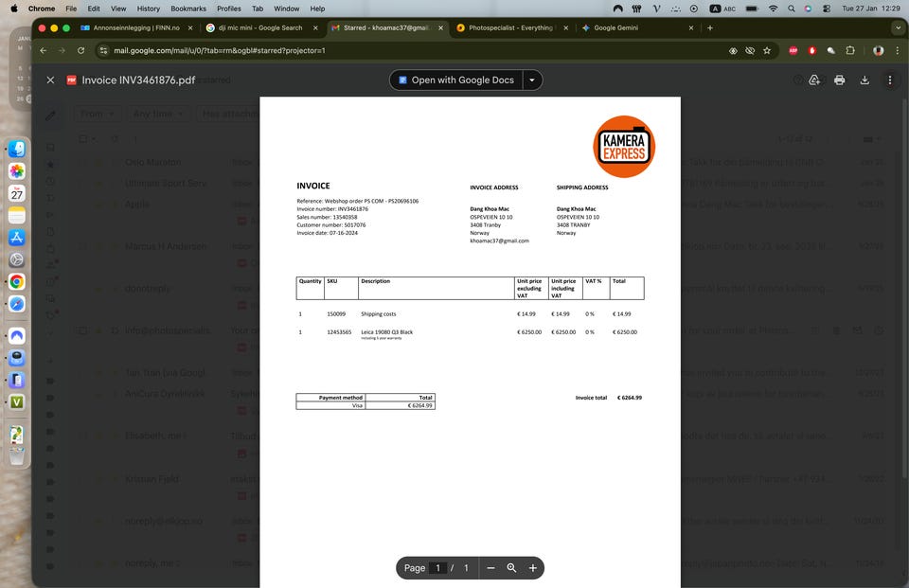Open the ABP adblocker extension

point(793,50)
